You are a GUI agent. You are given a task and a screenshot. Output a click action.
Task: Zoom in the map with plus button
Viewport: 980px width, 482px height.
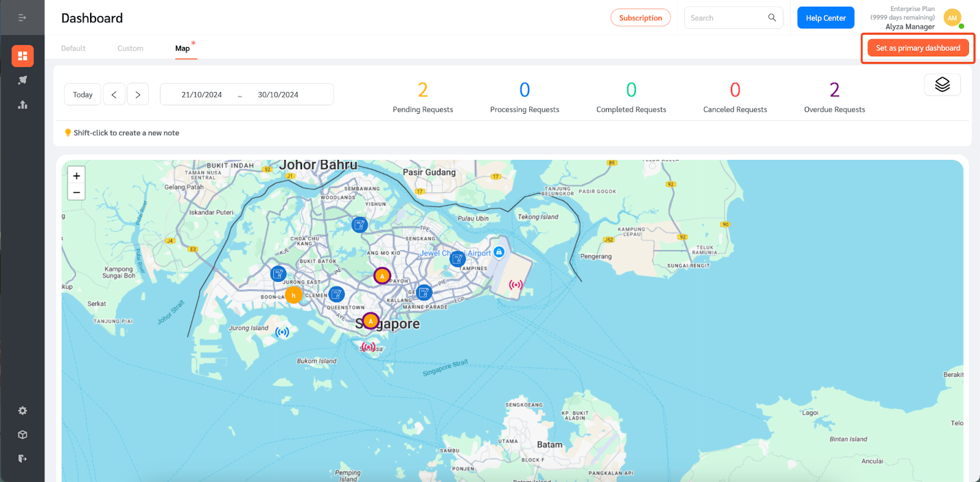click(77, 175)
